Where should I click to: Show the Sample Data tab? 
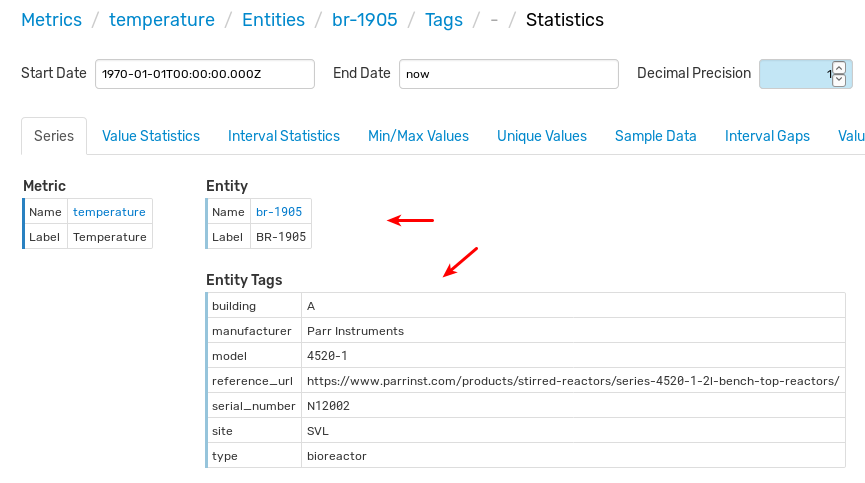point(655,136)
